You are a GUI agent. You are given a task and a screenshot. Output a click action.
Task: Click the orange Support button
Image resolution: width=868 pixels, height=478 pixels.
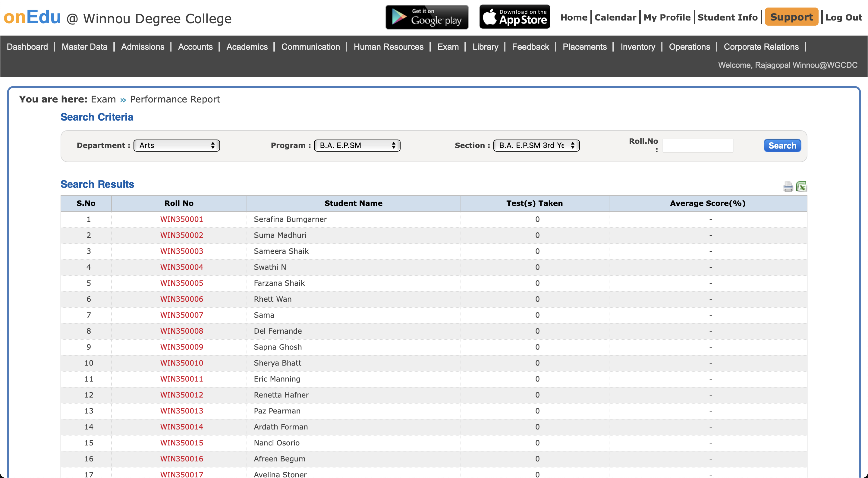791,17
